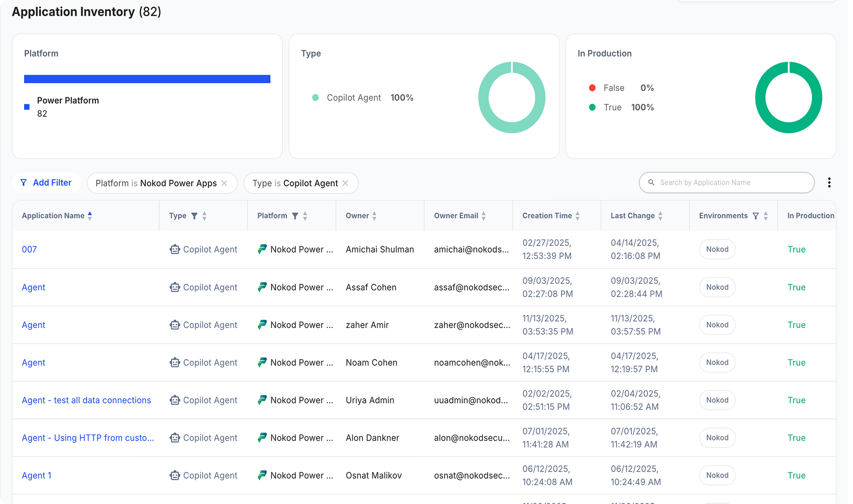Click the Power Apps logo in Agent 1 row

coord(262,475)
